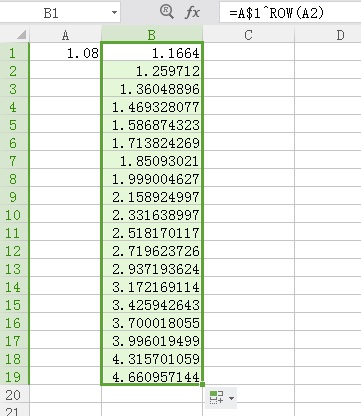Click the formula bar containing =A$1^ROW(A2)

(x=290, y=13)
